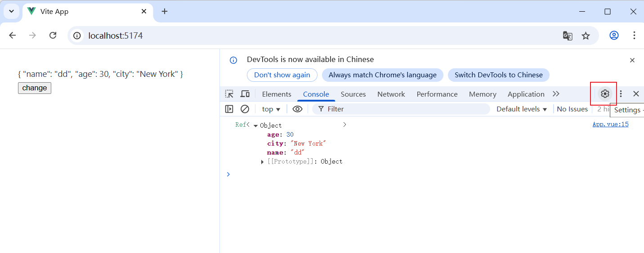Switch to the Network tab
This screenshot has height=253, width=644.
pyautogui.click(x=391, y=94)
